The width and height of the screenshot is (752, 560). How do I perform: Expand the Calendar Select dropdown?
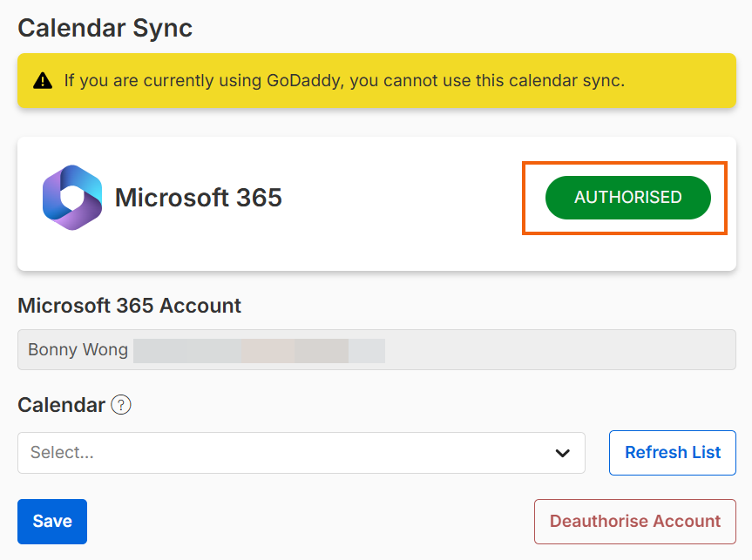(x=301, y=453)
